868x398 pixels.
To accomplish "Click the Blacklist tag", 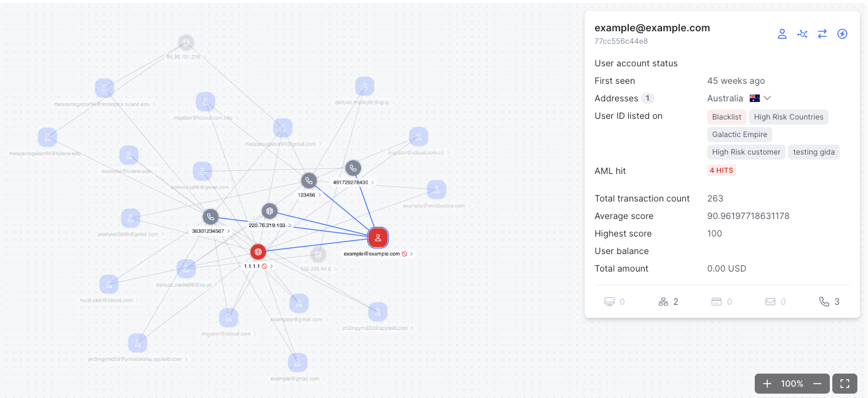I will 726,117.
